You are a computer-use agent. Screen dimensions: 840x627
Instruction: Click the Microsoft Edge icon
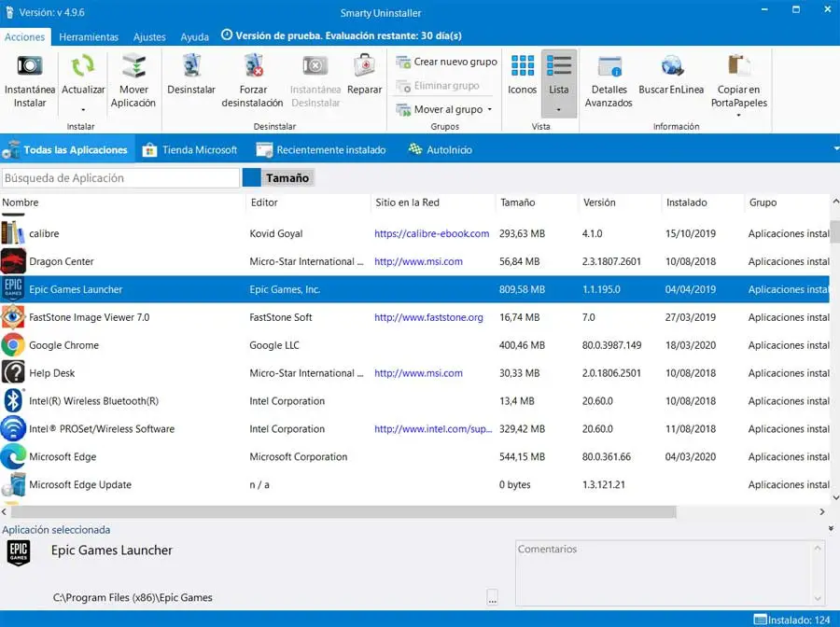click(x=13, y=456)
